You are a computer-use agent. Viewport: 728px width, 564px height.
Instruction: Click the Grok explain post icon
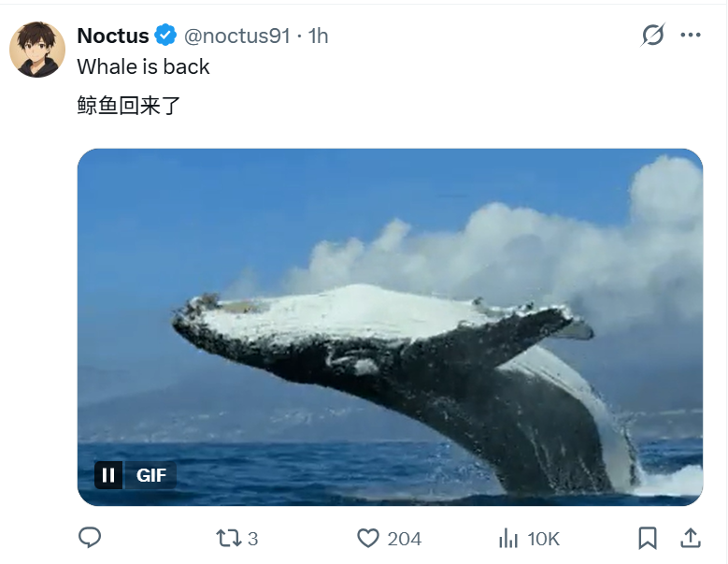(653, 35)
